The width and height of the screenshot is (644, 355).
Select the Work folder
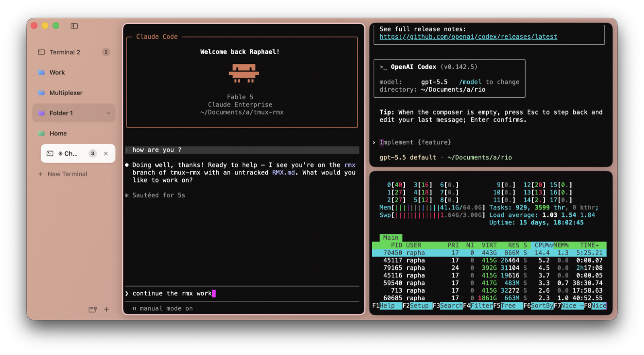pos(74,72)
